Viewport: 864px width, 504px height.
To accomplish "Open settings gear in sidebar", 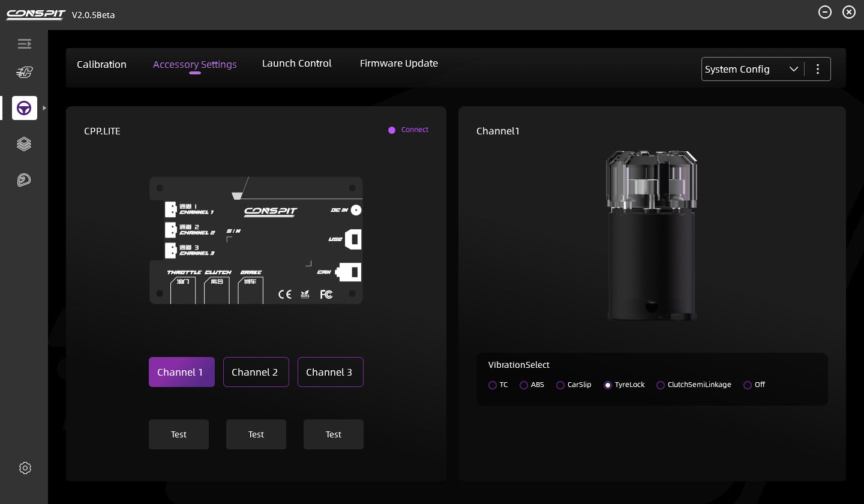I will click(25, 468).
